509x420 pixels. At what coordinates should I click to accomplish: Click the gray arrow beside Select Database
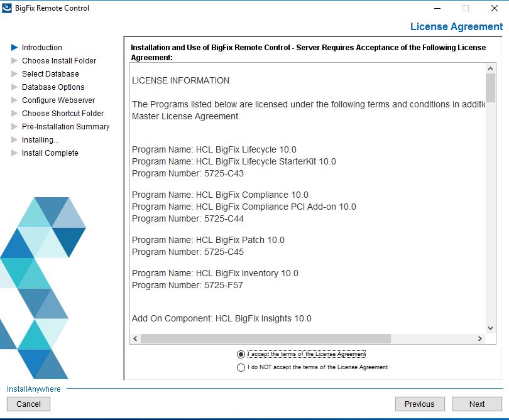pyautogui.click(x=14, y=74)
